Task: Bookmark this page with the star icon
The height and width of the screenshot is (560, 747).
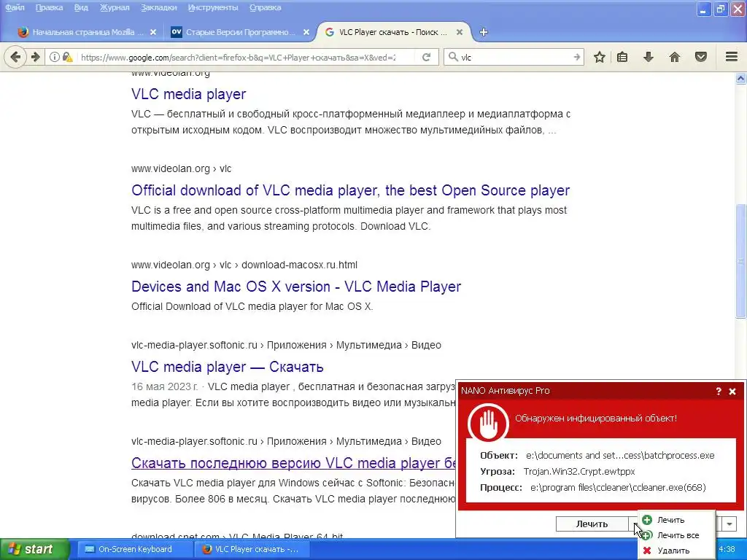Action: point(600,57)
